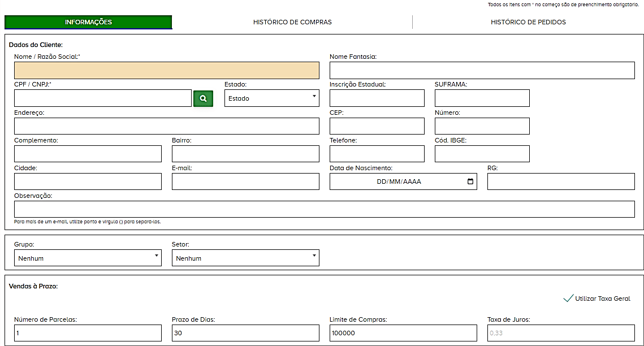Image resolution: width=644 pixels, height=346 pixels.
Task: Select the CEP input box
Action: 377,126
